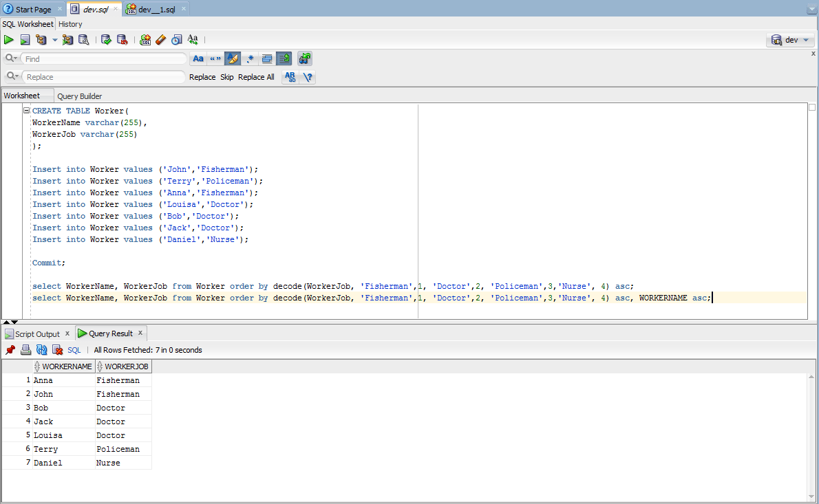
Task: Run the SQL statement
Action: click(10, 39)
